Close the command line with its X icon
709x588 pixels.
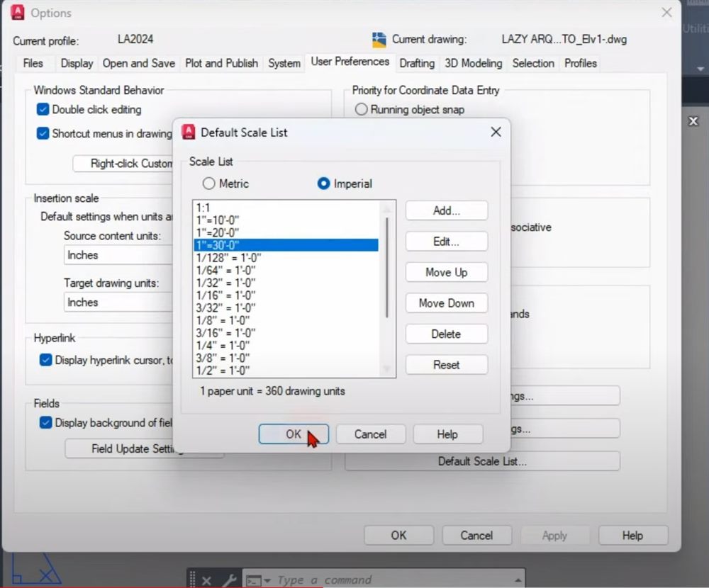206,580
